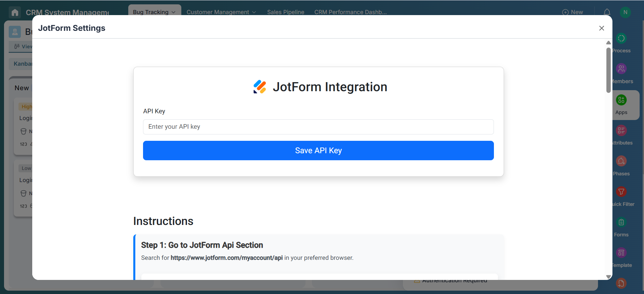Click the board avatar icon behind dialog
This screenshot has width=644, height=294.
[15, 32]
